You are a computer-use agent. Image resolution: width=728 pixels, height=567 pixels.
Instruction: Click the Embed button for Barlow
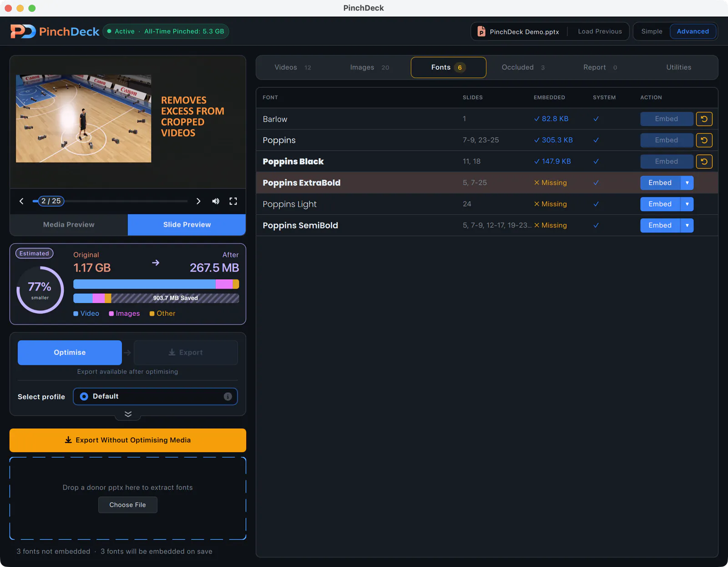(667, 119)
